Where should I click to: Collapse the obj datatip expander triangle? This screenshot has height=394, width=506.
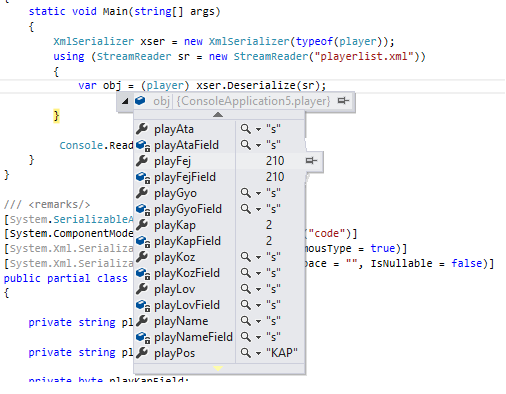pyautogui.click(x=125, y=101)
